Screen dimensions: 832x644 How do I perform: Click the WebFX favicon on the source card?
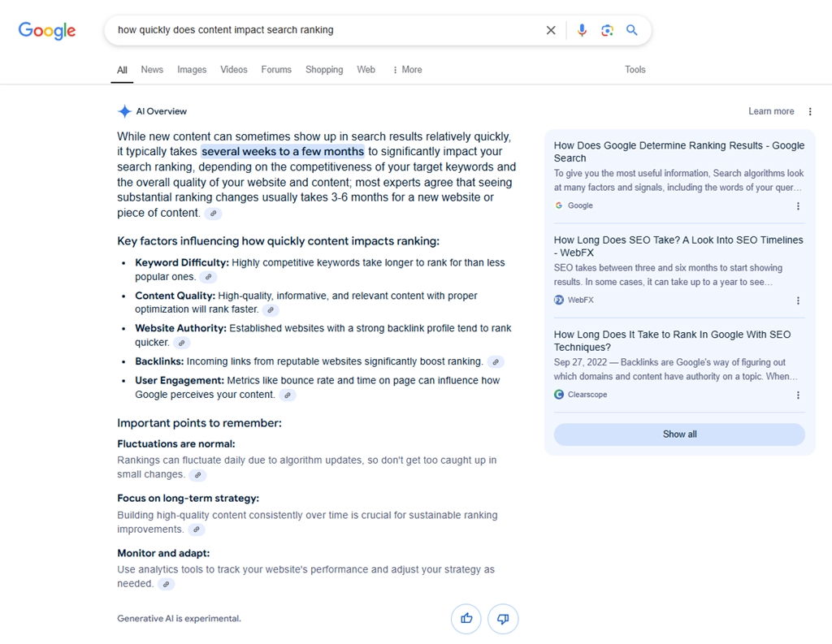tap(559, 300)
